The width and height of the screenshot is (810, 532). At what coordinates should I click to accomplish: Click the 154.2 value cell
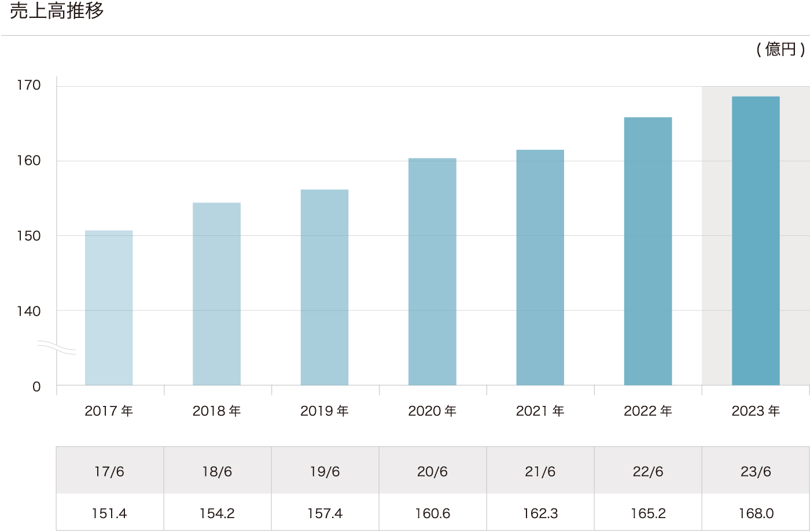pyautogui.click(x=217, y=513)
